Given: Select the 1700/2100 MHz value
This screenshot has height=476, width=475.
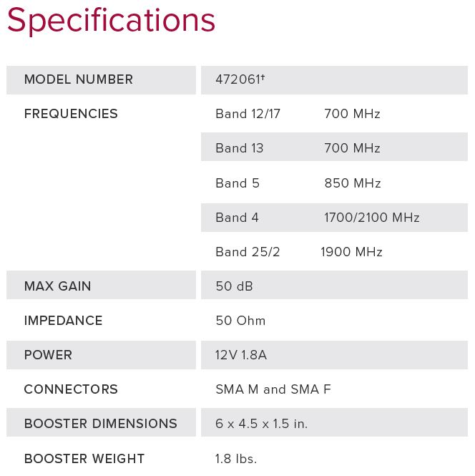Looking at the screenshot, I should click(371, 218).
